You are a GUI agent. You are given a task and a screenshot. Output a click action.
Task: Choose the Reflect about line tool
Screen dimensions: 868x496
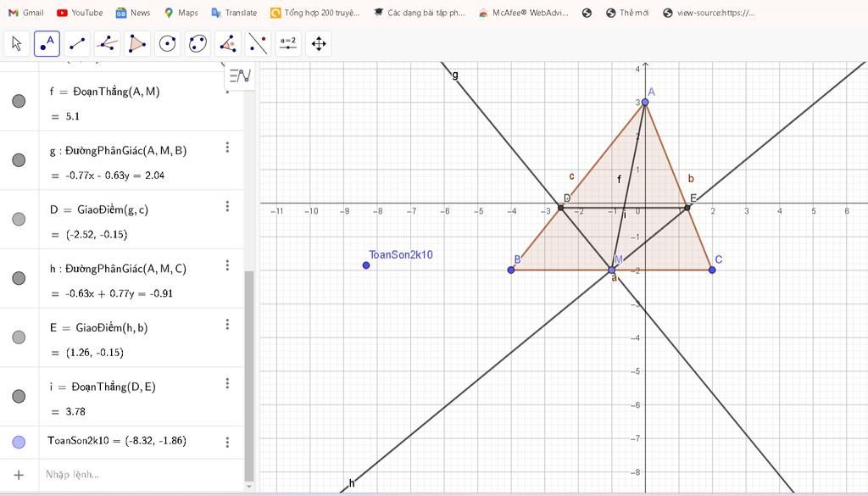[x=258, y=44]
